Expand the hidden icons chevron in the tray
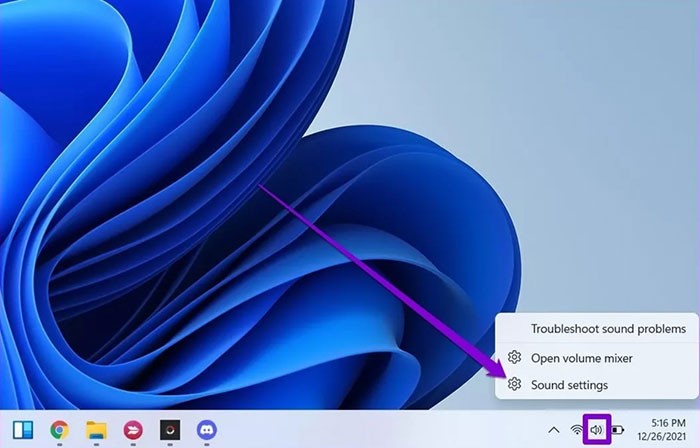700x448 pixels. [553, 430]
